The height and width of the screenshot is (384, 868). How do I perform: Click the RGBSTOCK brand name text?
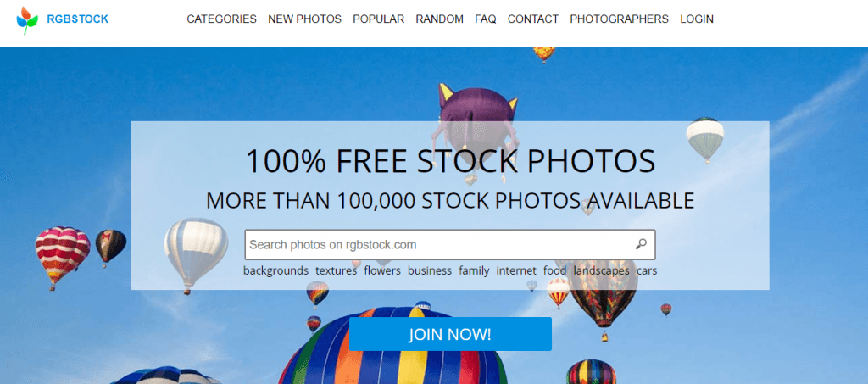(x=77, y=19)
